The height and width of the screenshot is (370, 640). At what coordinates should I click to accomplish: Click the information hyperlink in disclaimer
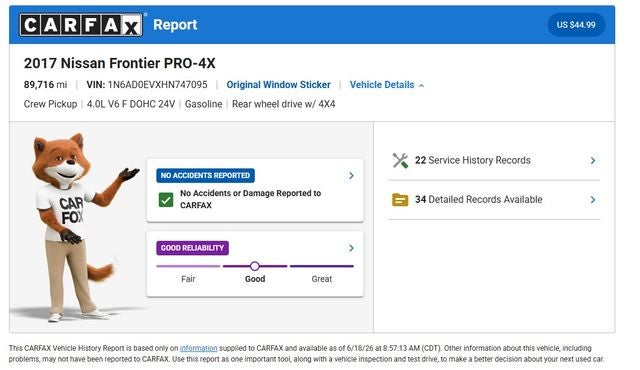click(x=198, y=348)
